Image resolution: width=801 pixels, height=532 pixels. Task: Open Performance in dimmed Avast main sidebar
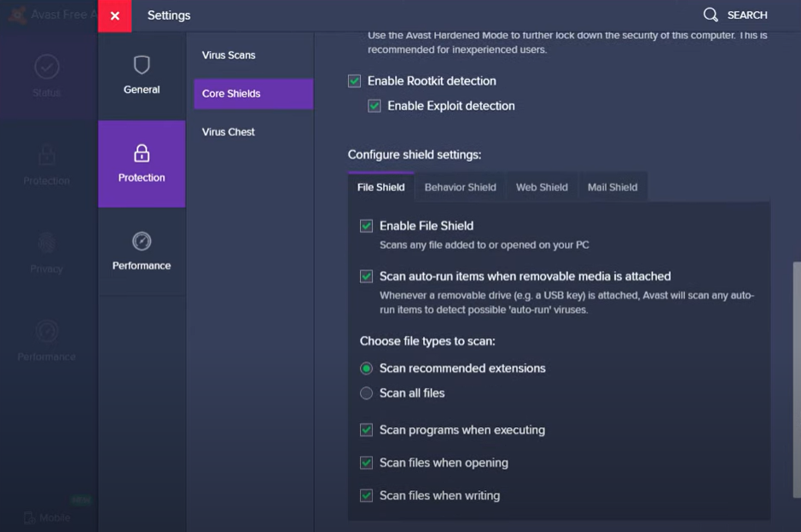(46, 340)
